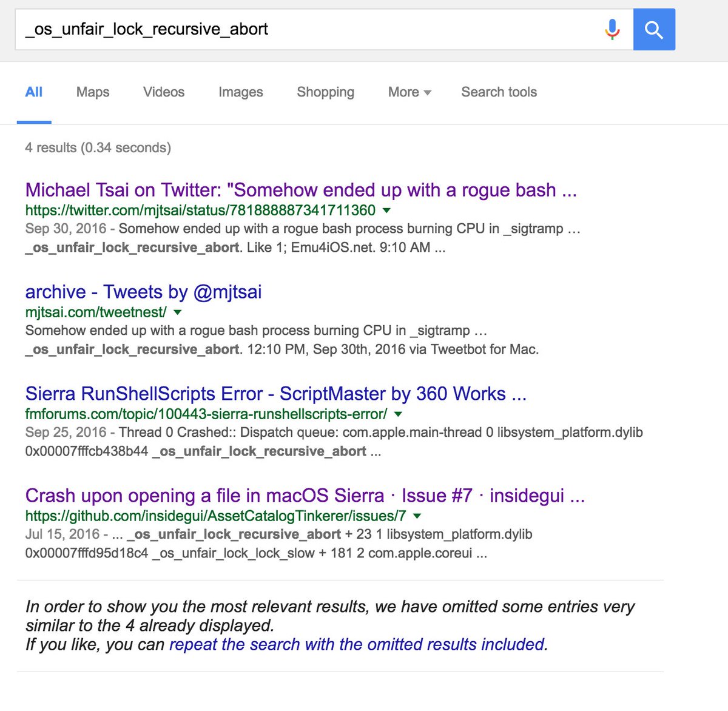
Task: Click the twitter.com/mjtsai status URL text
Action: [200, 211]
